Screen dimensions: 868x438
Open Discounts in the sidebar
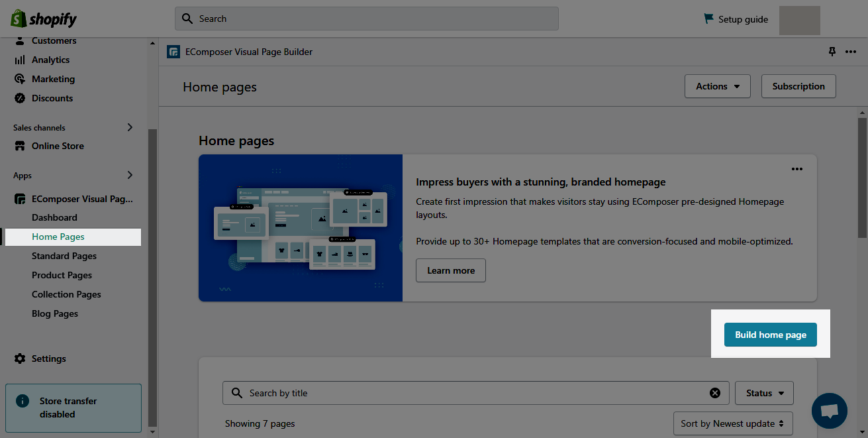point(52,98)
